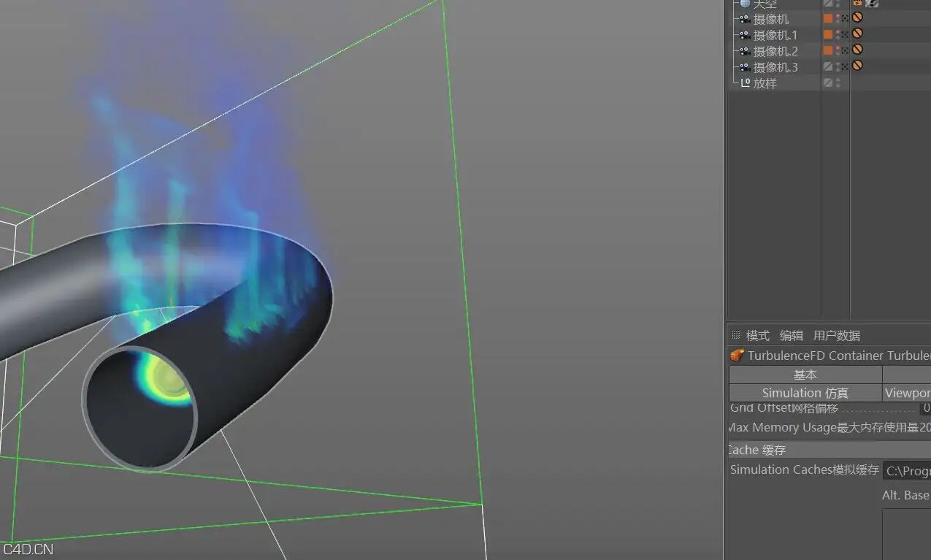Image resolution: width=931 pixels, height=560 pixels.
Task: Click the attribute manager grip icon
Action: 735,334
